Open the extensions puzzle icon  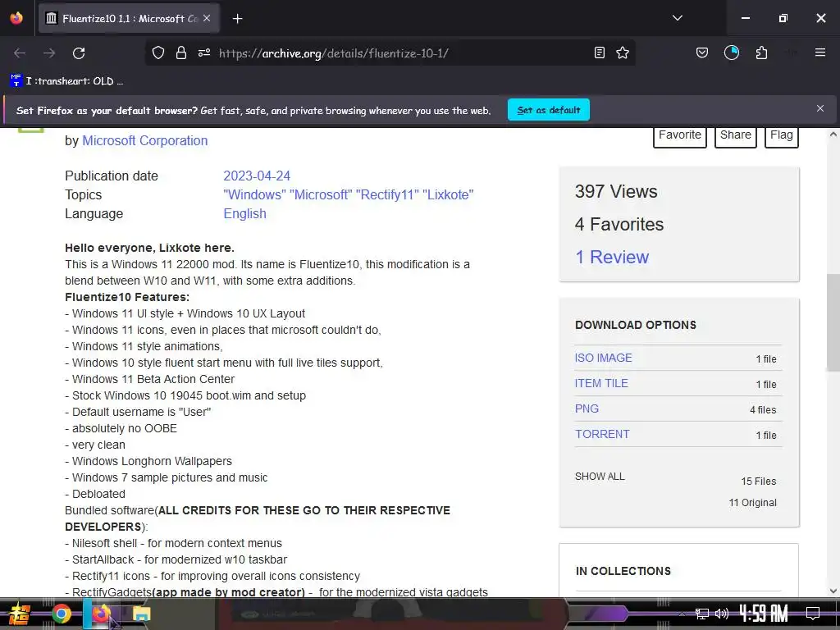pos(761,52)
